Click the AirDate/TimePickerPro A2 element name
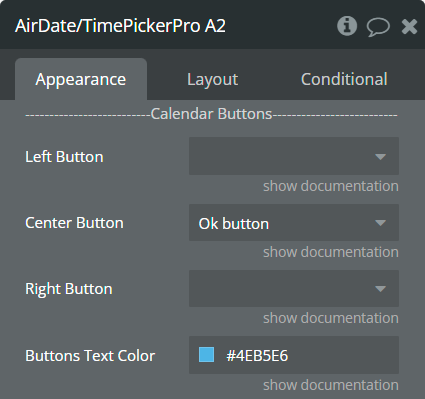The height and width of the screenshot is (399, 425). [x=120, y=26]
